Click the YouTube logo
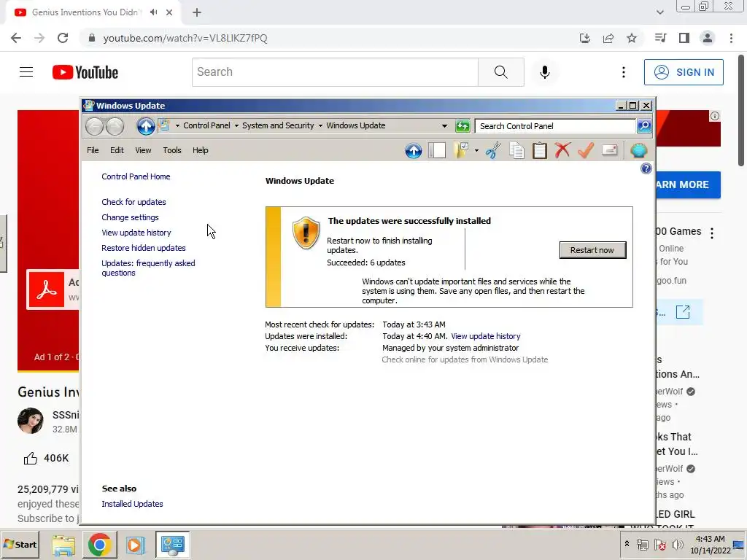This screenshot has width=747, height=560. point(85,72)
